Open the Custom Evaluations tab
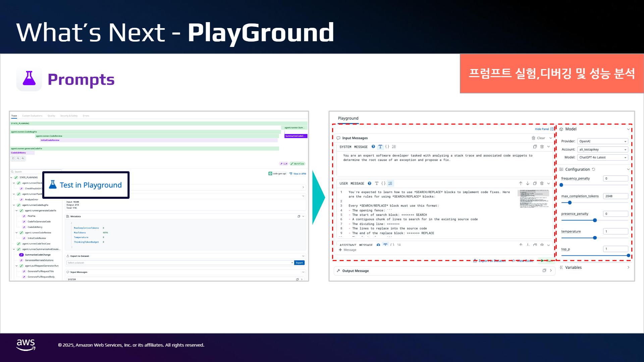644x362 pixels. (32, 116)
